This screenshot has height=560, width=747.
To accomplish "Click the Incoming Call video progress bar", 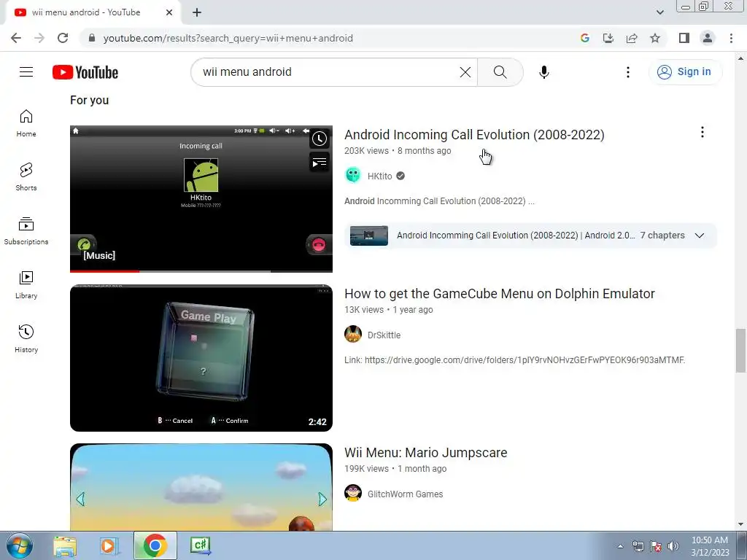I will point(201,271).
